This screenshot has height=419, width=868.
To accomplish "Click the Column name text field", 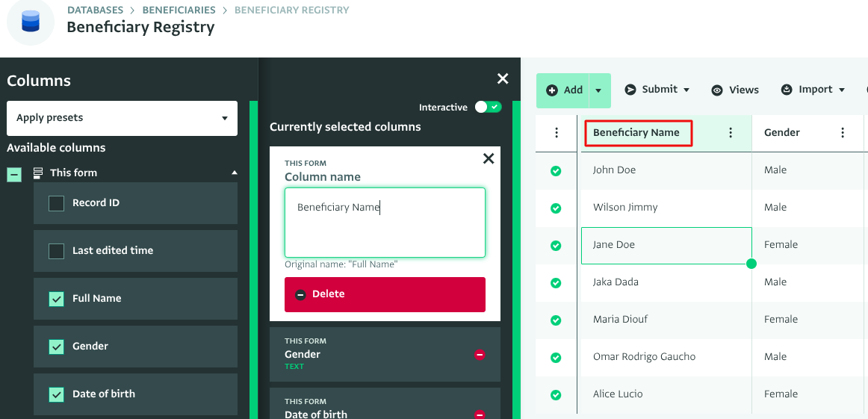I will tap(385, 223).
